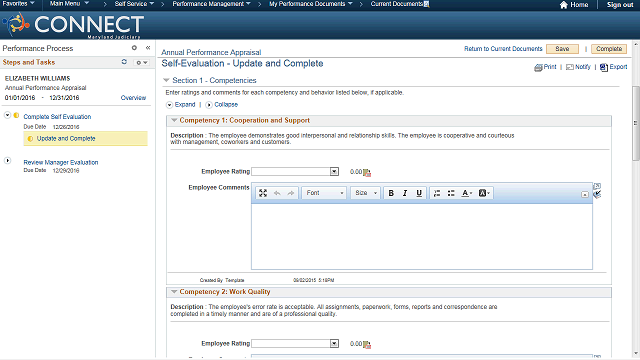Click the Save button

(562, 49)
